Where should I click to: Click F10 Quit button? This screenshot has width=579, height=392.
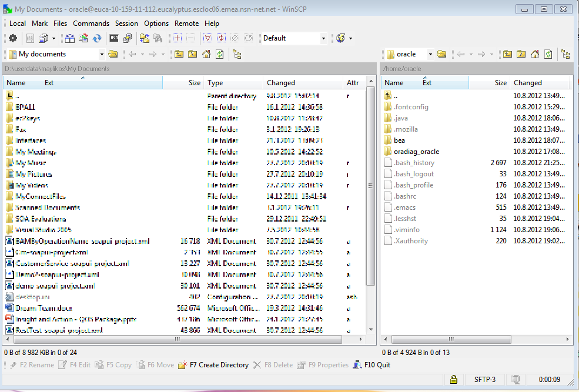click(x=372, y=365)
